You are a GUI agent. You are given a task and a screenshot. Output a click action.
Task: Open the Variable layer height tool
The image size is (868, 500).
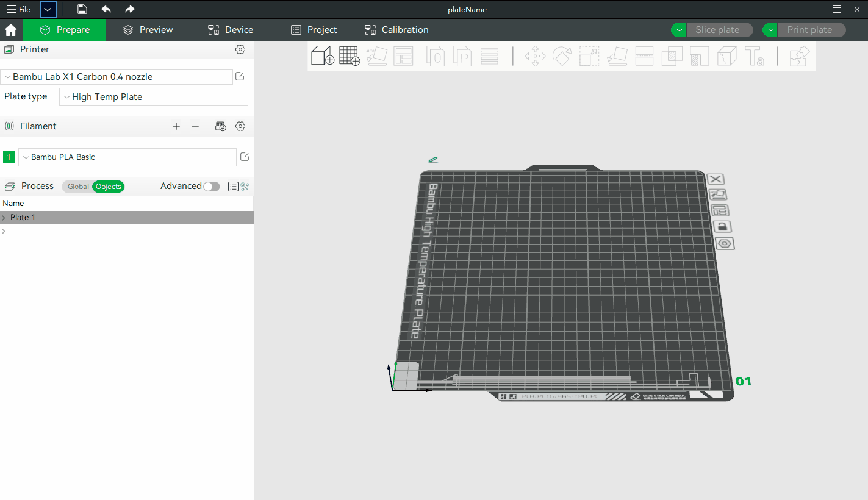(x=490, y=56)
